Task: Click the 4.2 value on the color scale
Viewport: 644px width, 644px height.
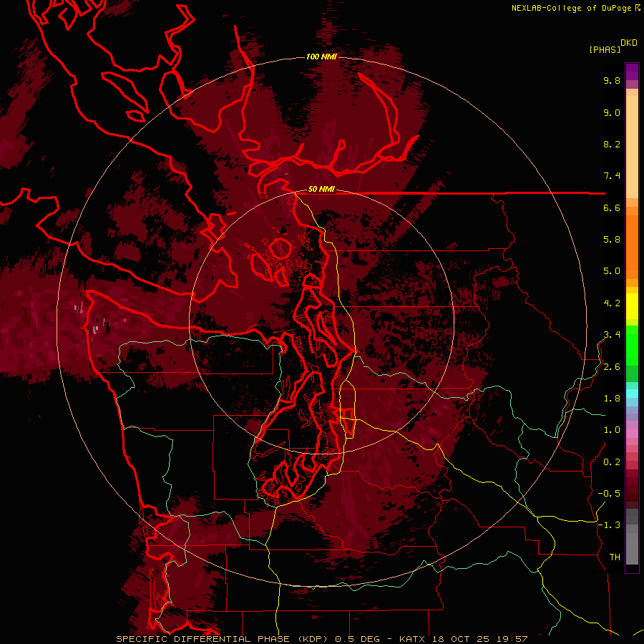Action: click(x=612, y=303)
